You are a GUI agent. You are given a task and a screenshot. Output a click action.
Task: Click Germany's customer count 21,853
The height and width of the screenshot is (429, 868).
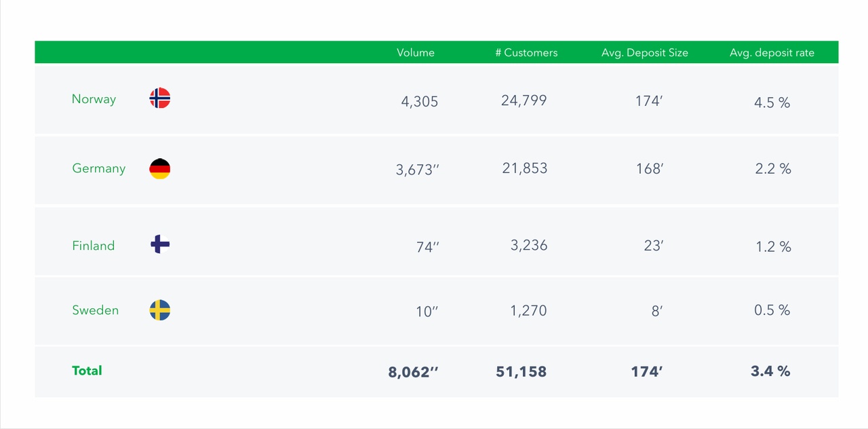tap(525, 168)
